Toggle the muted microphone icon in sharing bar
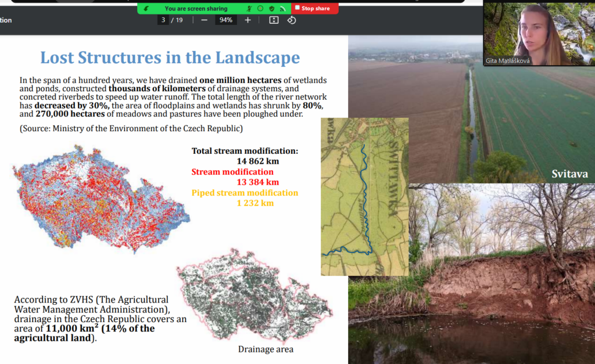 [x=249, y=9]
